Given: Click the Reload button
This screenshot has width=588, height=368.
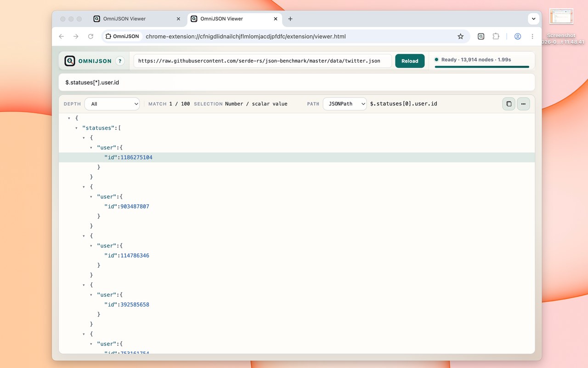Looking at the screenshot, I should coord(410,61).
